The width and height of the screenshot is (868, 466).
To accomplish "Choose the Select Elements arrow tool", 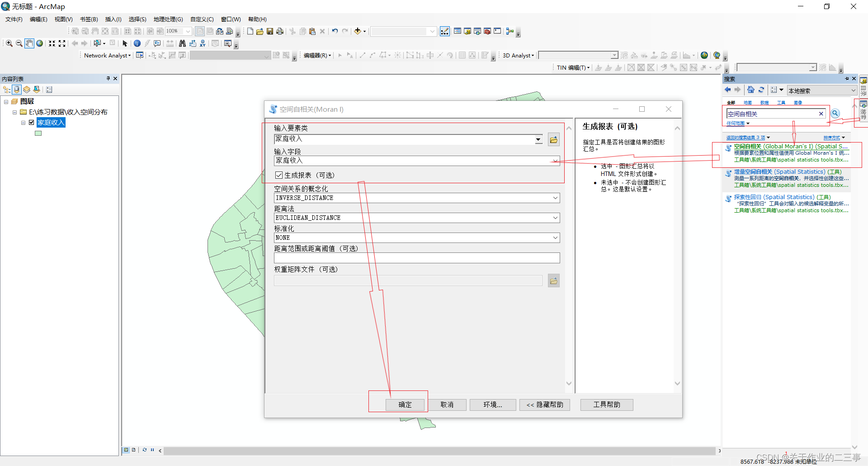I will point(125,43).
